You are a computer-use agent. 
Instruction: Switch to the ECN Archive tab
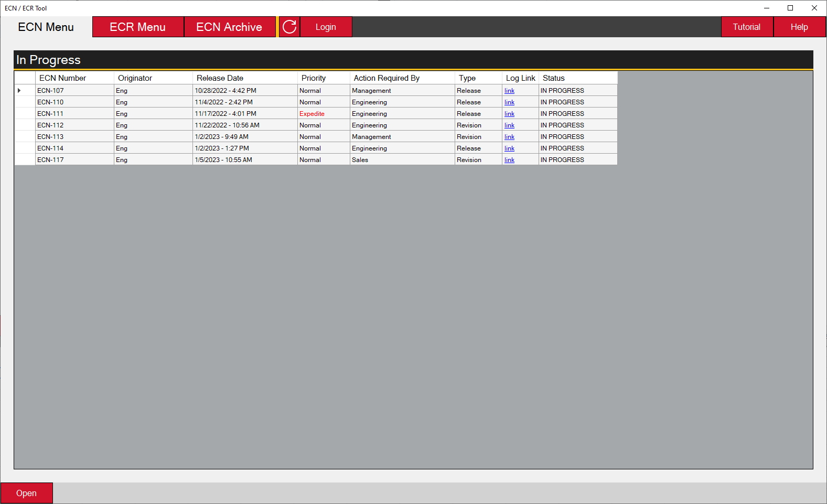point(229,27)
